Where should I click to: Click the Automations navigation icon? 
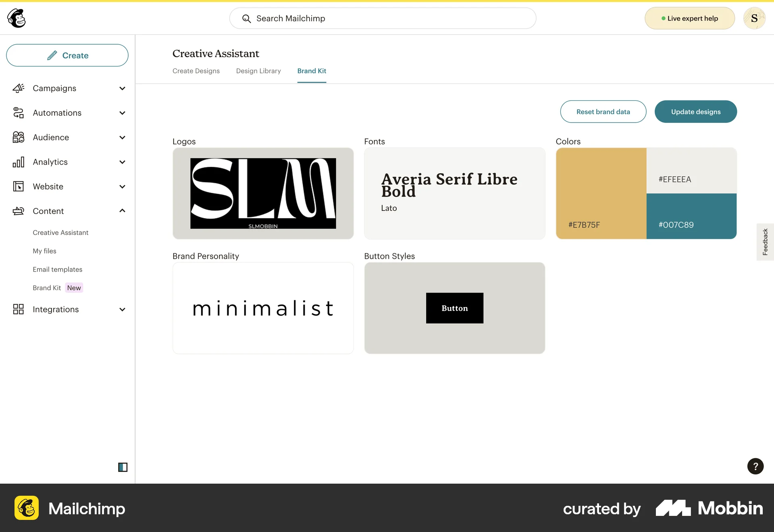tap(18, 112)
